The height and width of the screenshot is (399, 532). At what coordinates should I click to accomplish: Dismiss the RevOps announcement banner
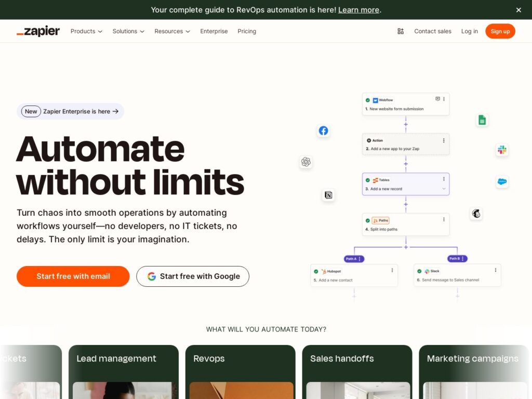click(518, 10)
